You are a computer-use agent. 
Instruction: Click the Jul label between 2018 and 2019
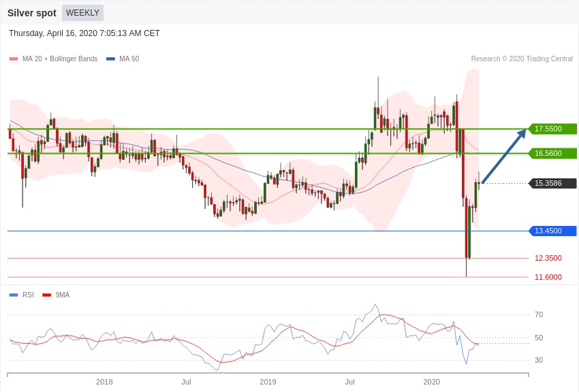click(186, 382)
